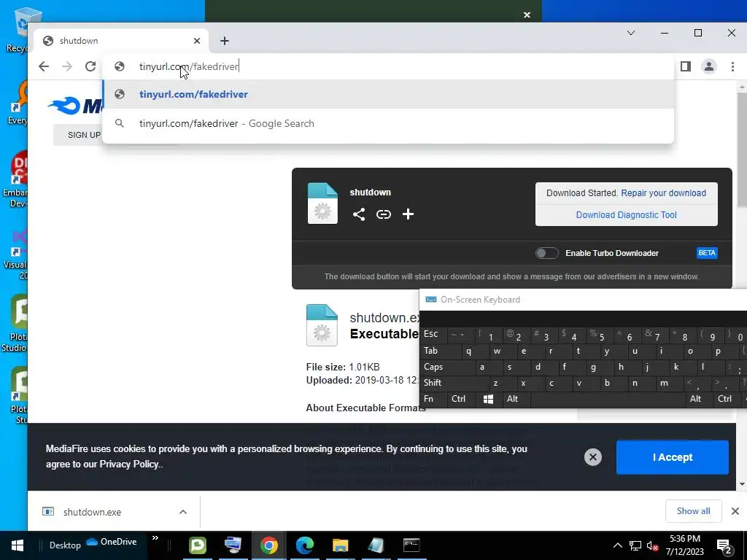Toggle Enable Turbo Downloader switch
The image size is (747, 560).
click(546, 253)
